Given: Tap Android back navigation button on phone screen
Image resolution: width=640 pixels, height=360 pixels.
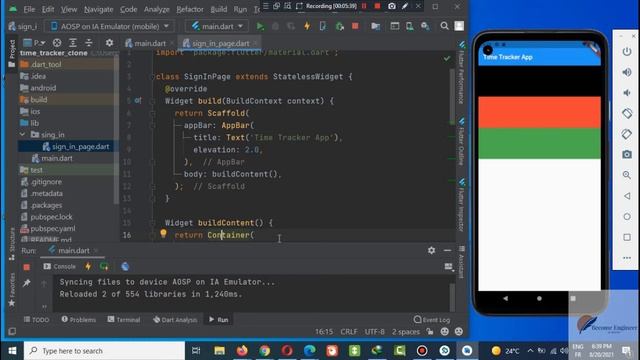Looking at the screenshot, I should click(505, 298).
